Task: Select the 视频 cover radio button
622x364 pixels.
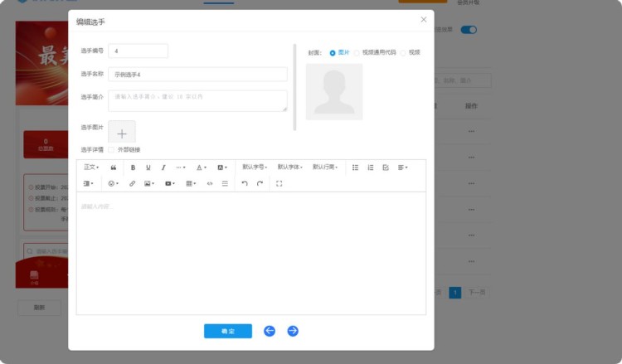Action: (x=404, y=52)
